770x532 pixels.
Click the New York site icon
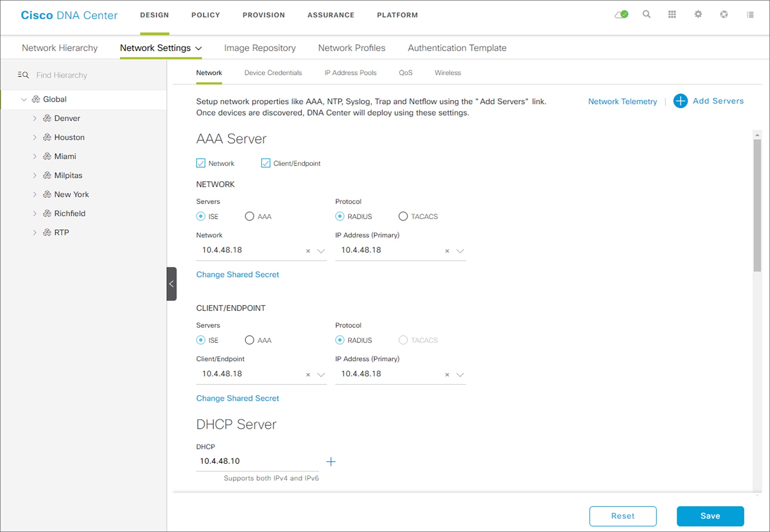(47, 194)
